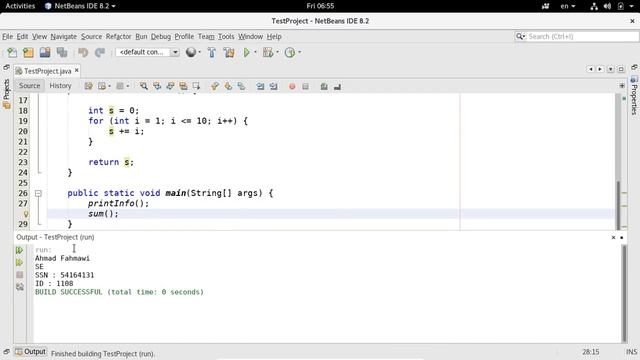The image size is (640, 360).
Task: Click the Comment icon in editor toolbar
Action: (324, 86)
